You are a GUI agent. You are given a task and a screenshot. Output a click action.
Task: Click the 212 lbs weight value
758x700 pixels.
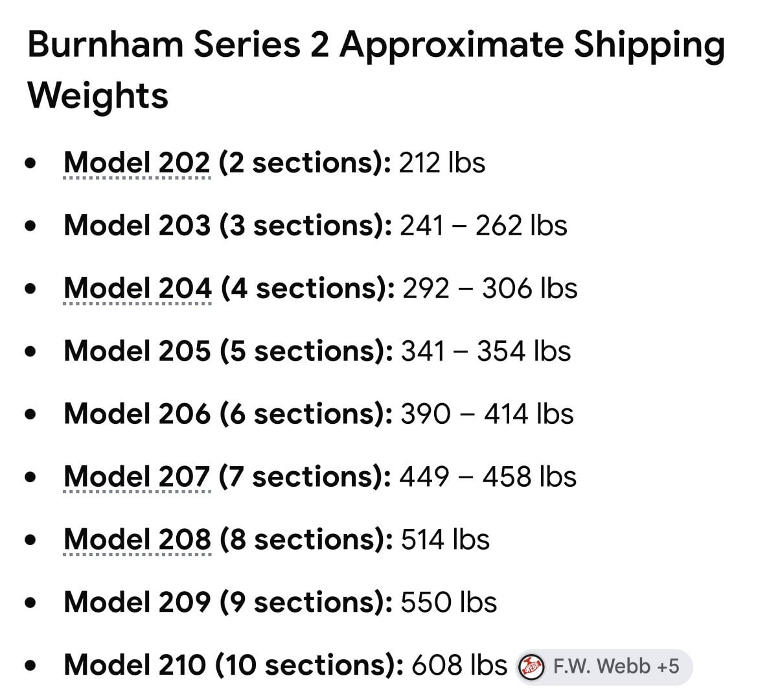442,163
